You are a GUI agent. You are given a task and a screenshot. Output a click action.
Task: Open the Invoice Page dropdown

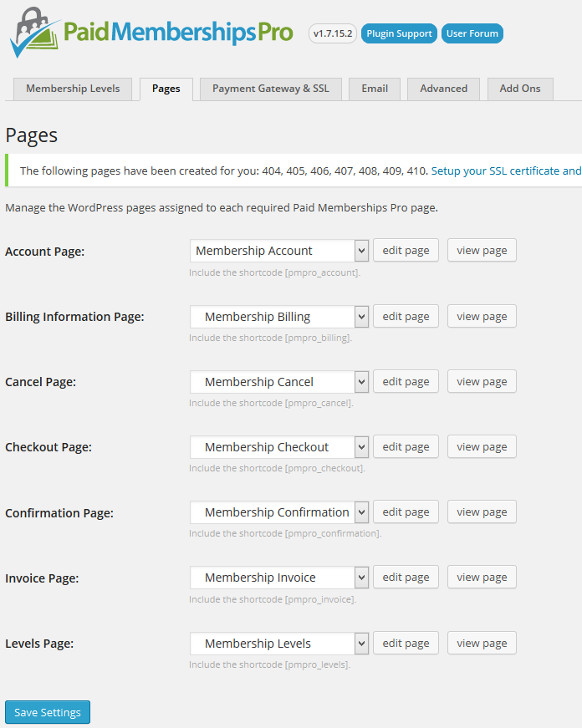pos(279,578)
